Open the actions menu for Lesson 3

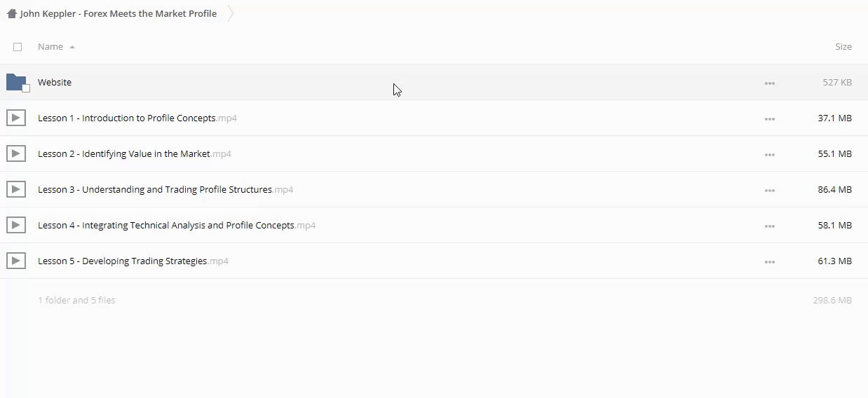[769, 191]
